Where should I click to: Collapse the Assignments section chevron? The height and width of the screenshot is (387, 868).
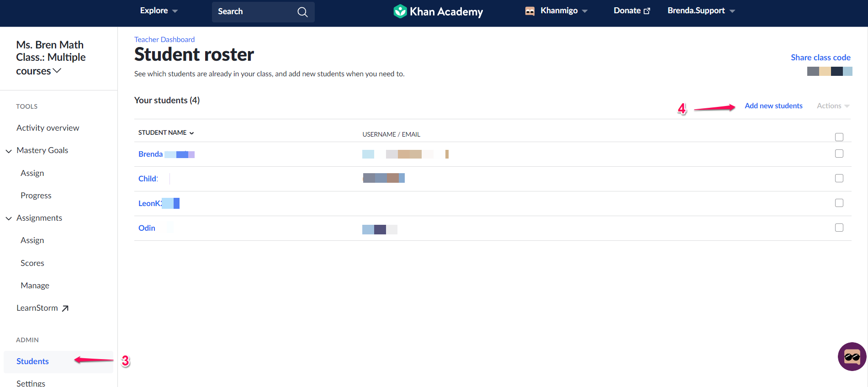point(9,218)
